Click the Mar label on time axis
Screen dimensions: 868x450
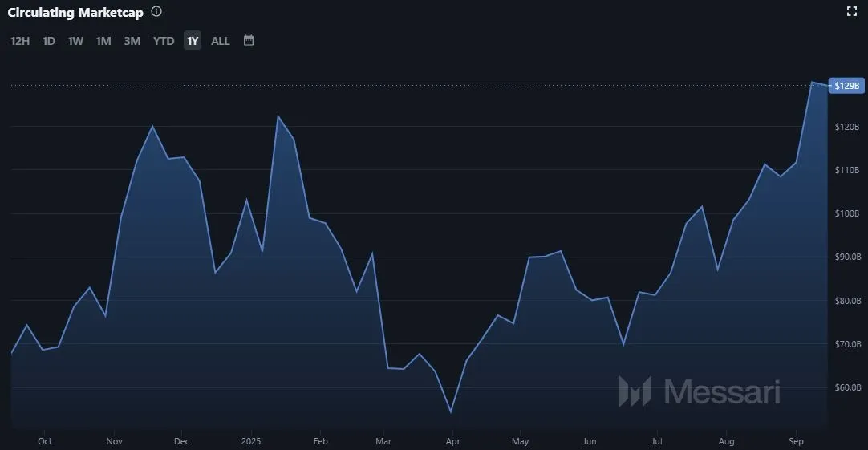click(x=383, y=441)
